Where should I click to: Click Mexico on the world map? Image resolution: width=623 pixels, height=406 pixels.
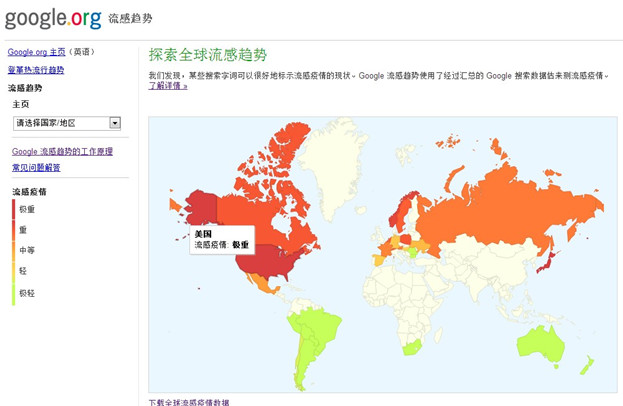(262, 285)
